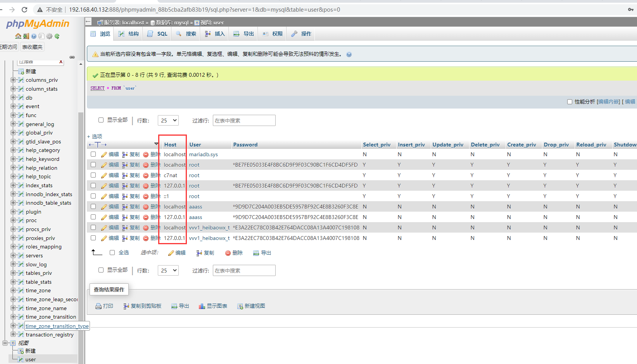
Task: Click the log out door icon
Action: click(26, 36)
